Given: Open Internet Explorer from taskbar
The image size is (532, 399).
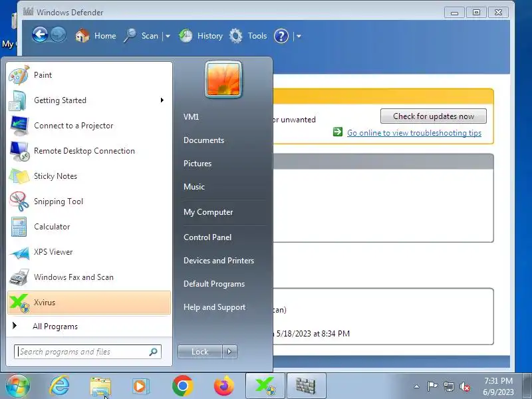Looking at the screenshot, I should 59,386.
